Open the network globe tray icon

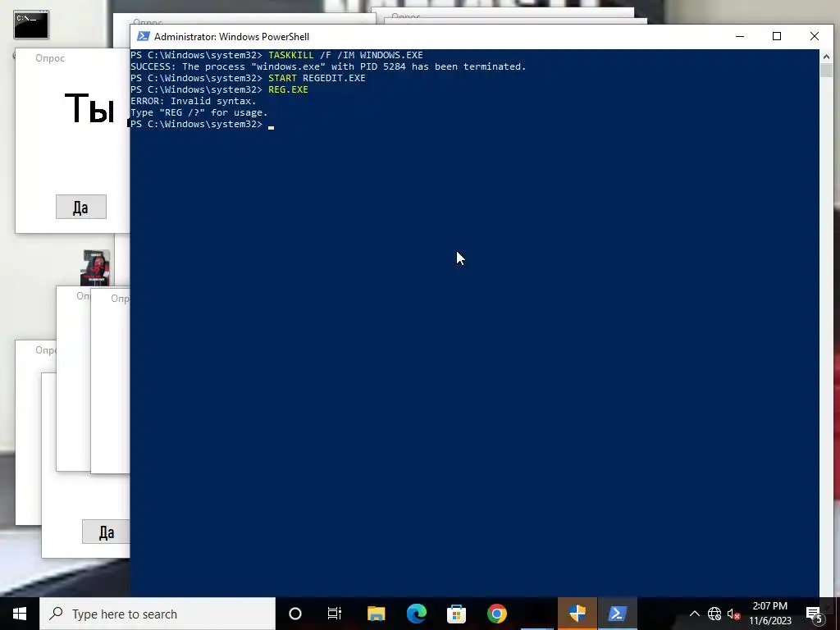coord(714,614)
